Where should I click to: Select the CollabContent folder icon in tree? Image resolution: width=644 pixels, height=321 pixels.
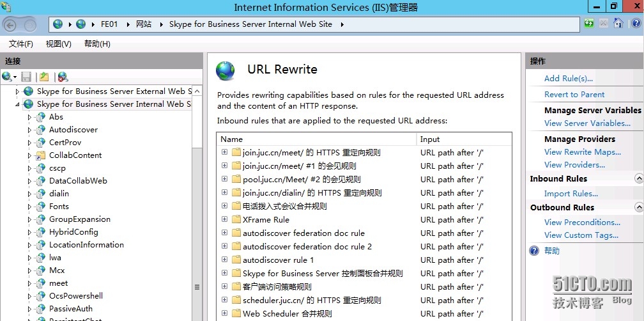[x=40, y=155]
